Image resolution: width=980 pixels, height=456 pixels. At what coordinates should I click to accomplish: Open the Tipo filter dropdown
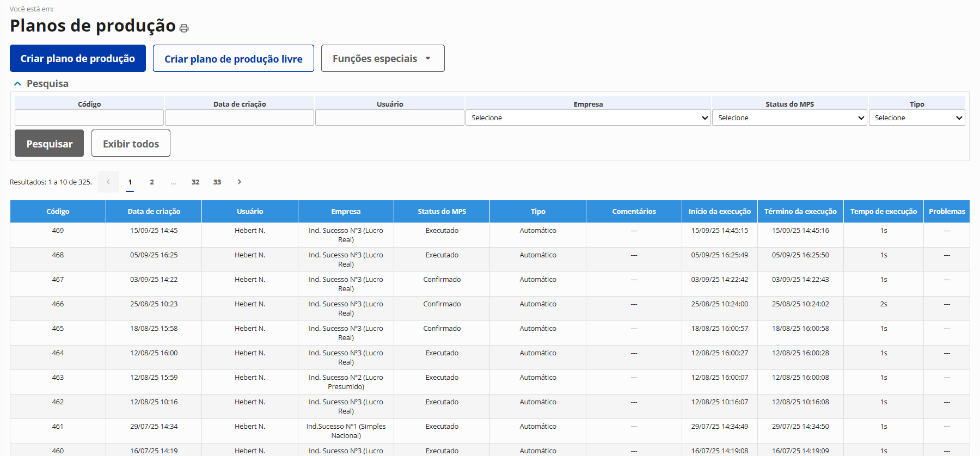tap(916, 118)
